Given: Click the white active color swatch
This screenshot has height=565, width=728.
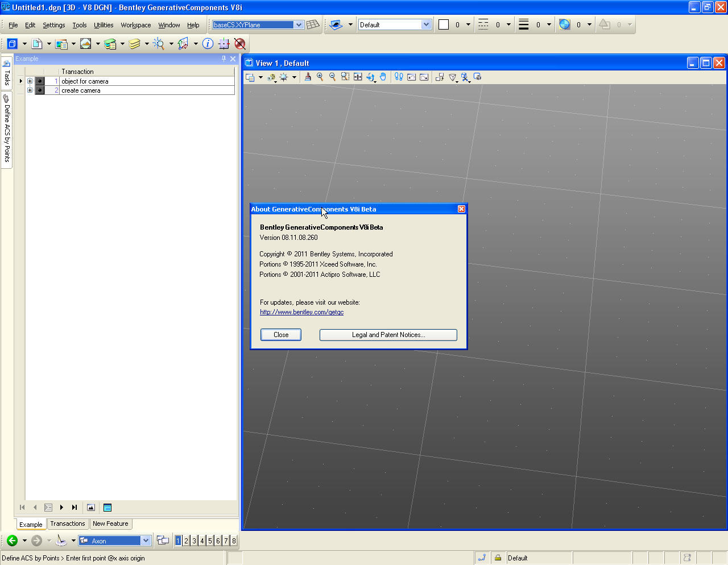Looking at the screenshot, I should [444, 24].
